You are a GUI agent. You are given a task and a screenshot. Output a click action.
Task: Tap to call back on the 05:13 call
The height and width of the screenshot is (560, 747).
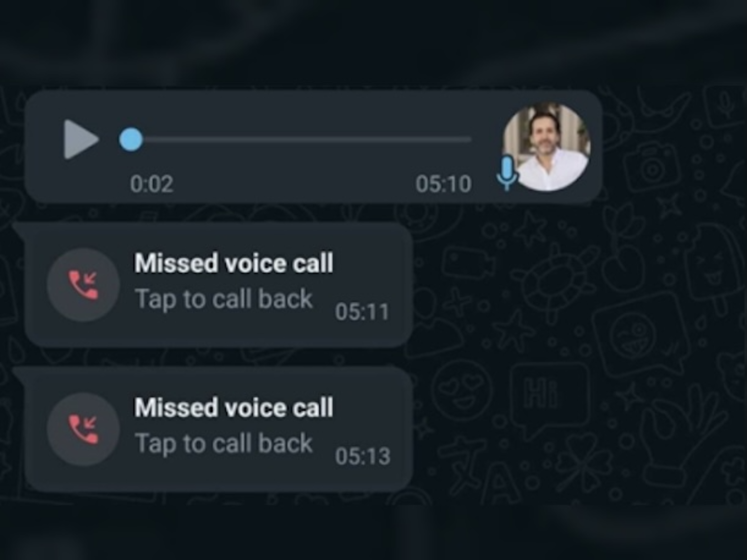[224, 444]
